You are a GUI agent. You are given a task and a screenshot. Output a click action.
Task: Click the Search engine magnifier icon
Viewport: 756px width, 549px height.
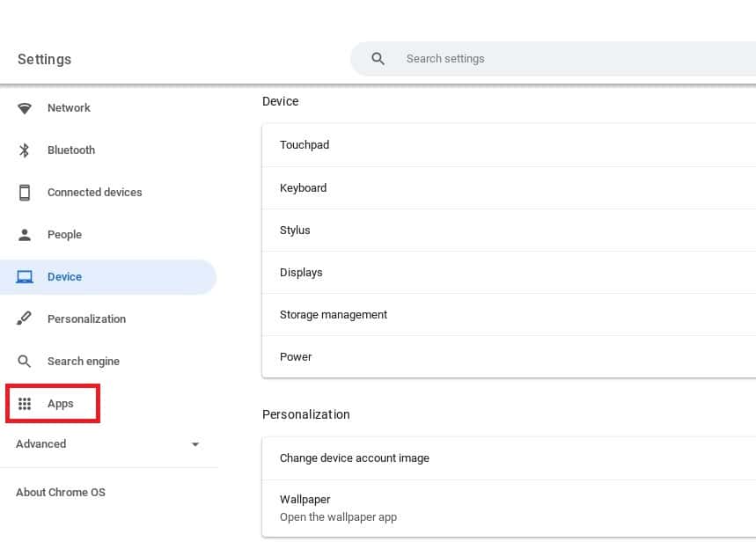[x=24, y=361]
